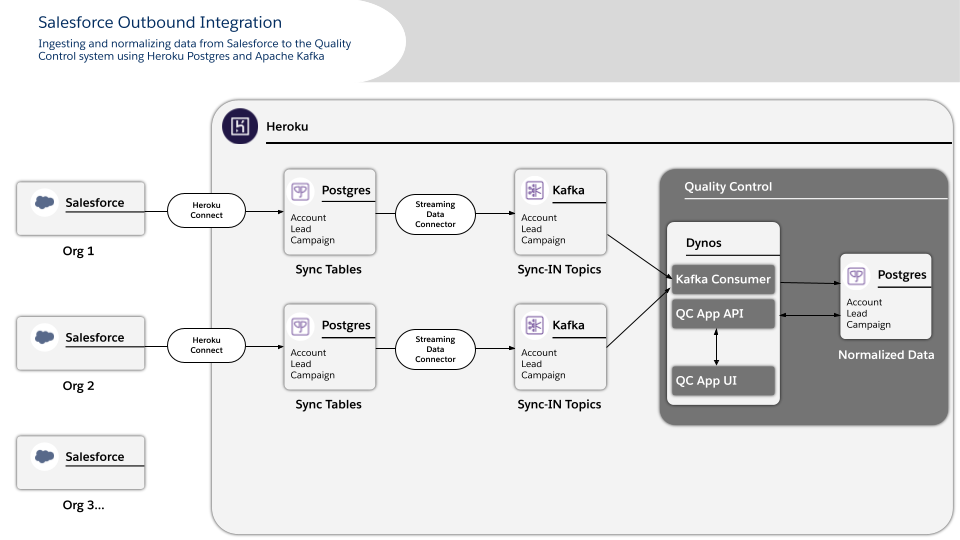Select the Kafka Consumer block
The width and height of the screenshot is (960, 540).
coord(723,279)
